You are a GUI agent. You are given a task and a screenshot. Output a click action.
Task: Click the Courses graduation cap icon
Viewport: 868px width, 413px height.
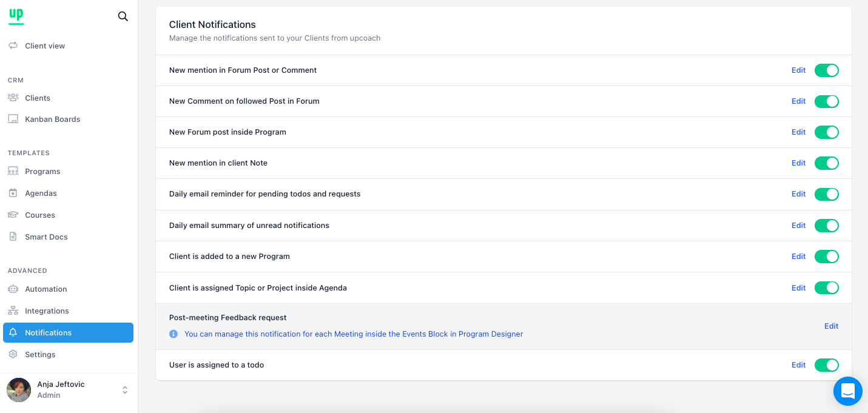point(13,215)
